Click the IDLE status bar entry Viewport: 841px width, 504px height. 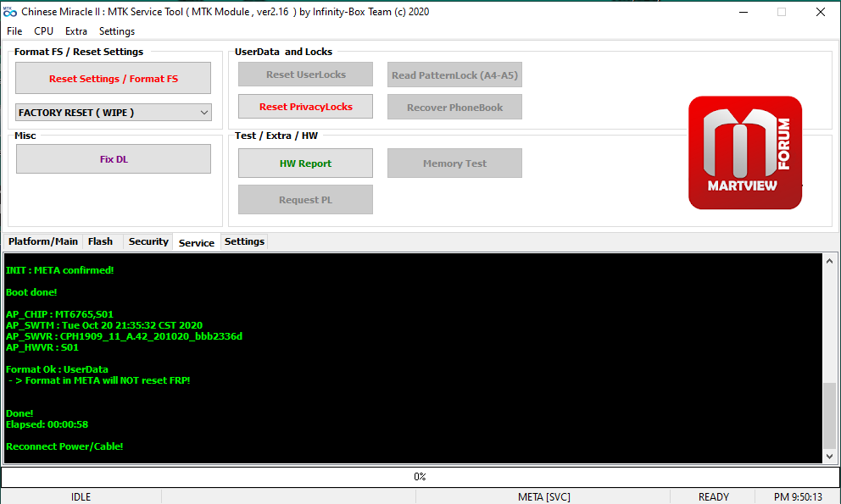pos(81,497)
